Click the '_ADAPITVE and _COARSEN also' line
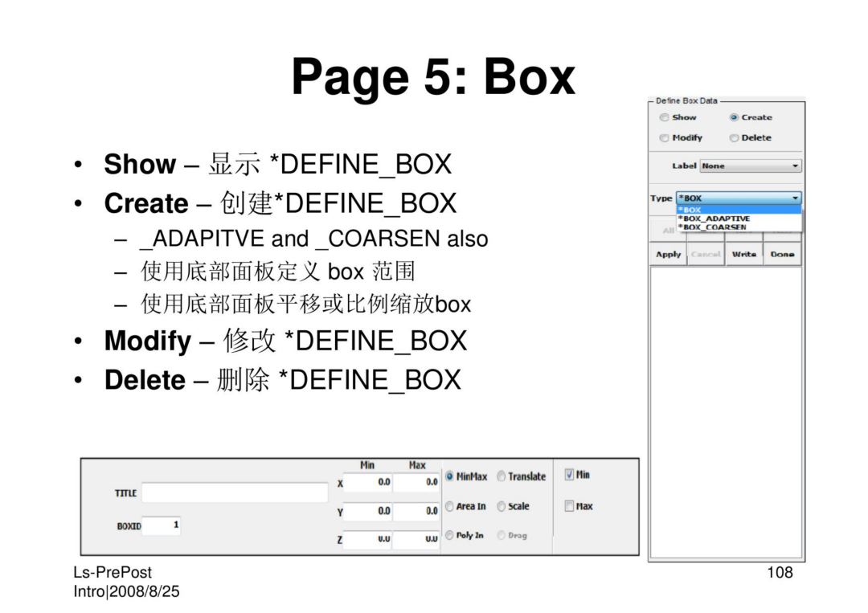Viewport: 868px width, 613px height. tap(314, 239)
